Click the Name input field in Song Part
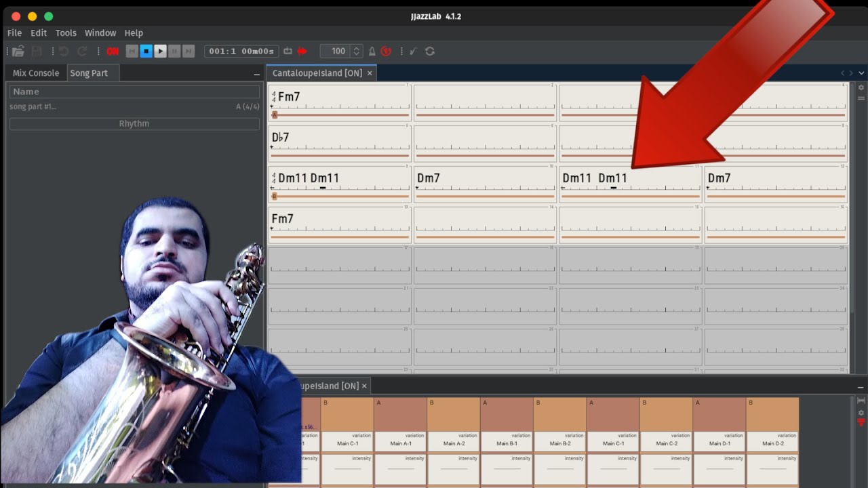Screen dimensions: 868x488 coord(134,91)
